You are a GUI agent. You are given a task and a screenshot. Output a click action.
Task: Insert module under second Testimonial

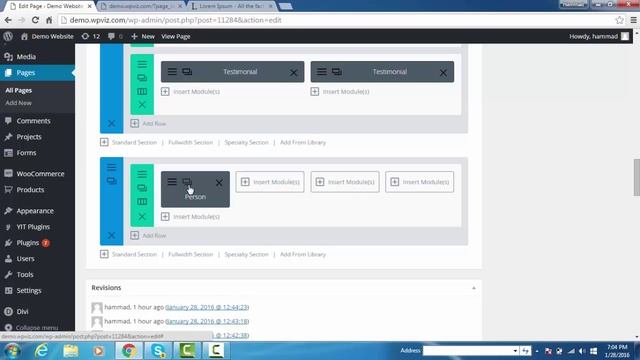tap(340, 91)
